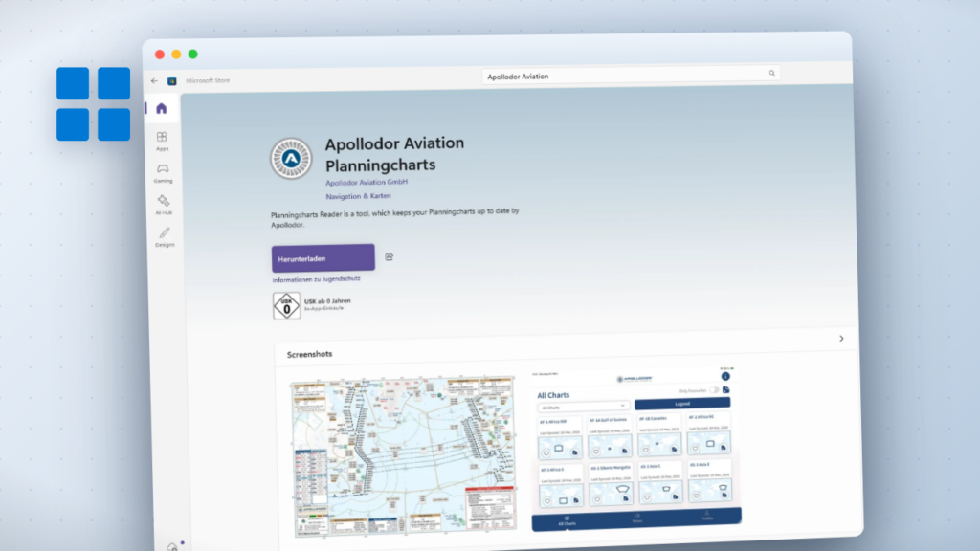This screenshot has width=980, height=551.
Task: Open the Navigation & Karten category link
Action: [358, 196]
